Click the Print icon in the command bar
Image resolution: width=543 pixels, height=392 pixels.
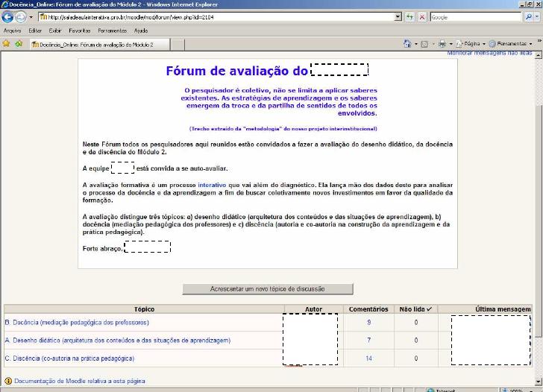[442, 44]
